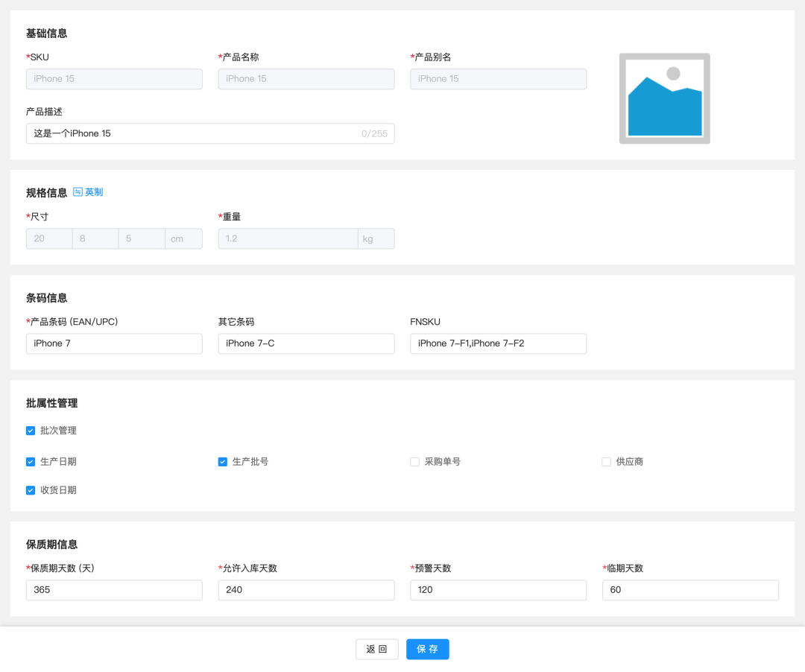This screenshot has width=805, height=672.
Task: Click the 条码信息 section heading
Action: [x=47, y=298]
